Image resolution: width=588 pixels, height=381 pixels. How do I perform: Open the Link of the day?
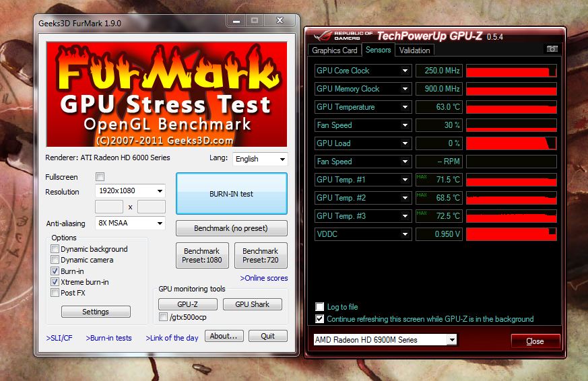[x=172, y=338]
